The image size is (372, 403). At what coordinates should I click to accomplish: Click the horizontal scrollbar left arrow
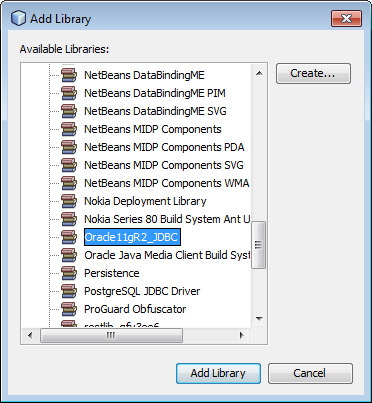[30, 335]
